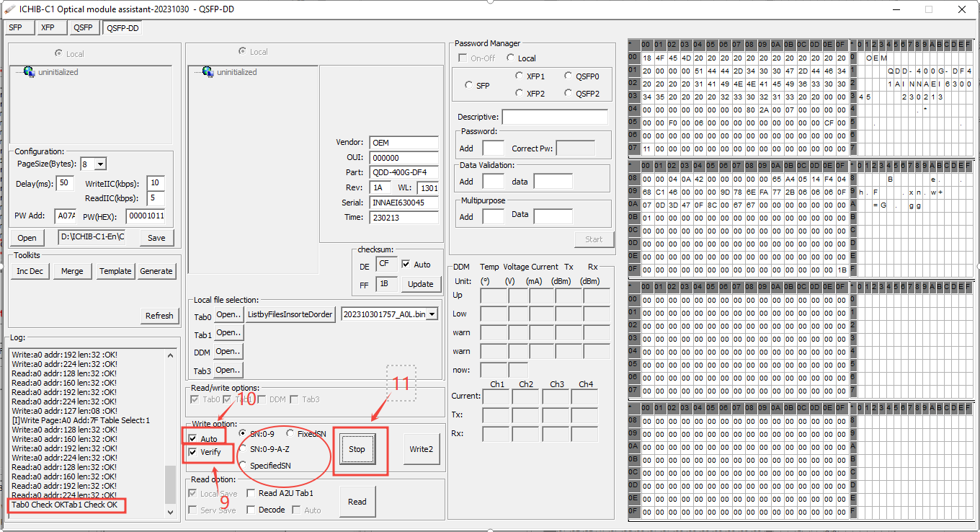Screen dimensions: 980x532
Task: Click the Log panel vertical scrollbar
Action: 171,433
